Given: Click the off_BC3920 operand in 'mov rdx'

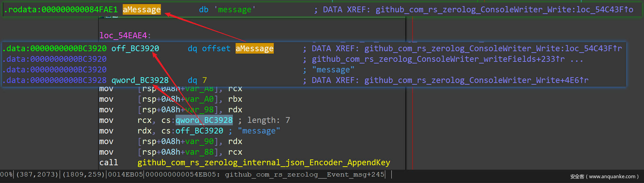Looking at the screenshot, I should coord(199,131).
